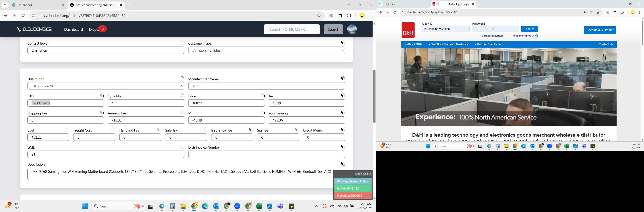Copy the Description field value
Screen dimensions: 644x212
(343, 164)
